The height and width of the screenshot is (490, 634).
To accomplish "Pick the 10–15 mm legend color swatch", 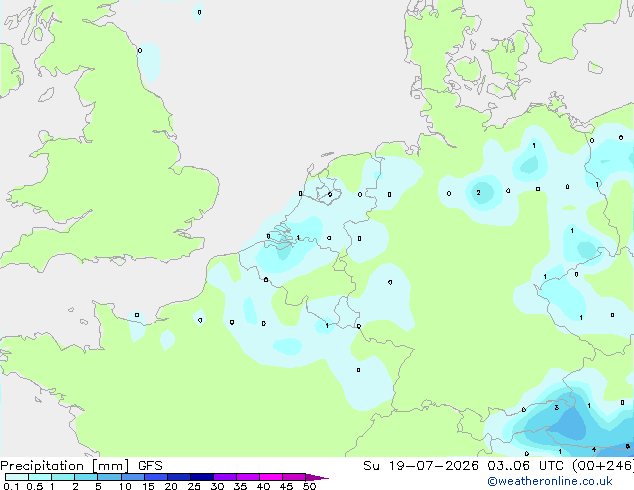I will (132, 477).
